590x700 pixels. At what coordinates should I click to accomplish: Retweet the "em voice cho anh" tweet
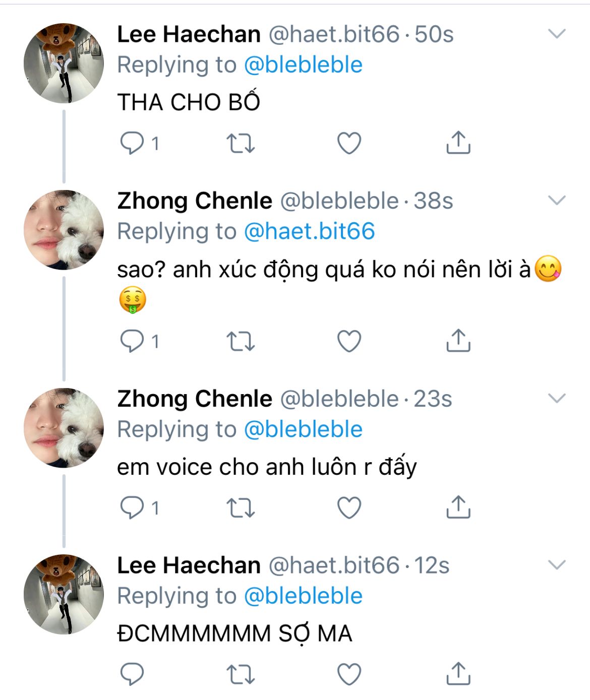click(x=241, y=507)
